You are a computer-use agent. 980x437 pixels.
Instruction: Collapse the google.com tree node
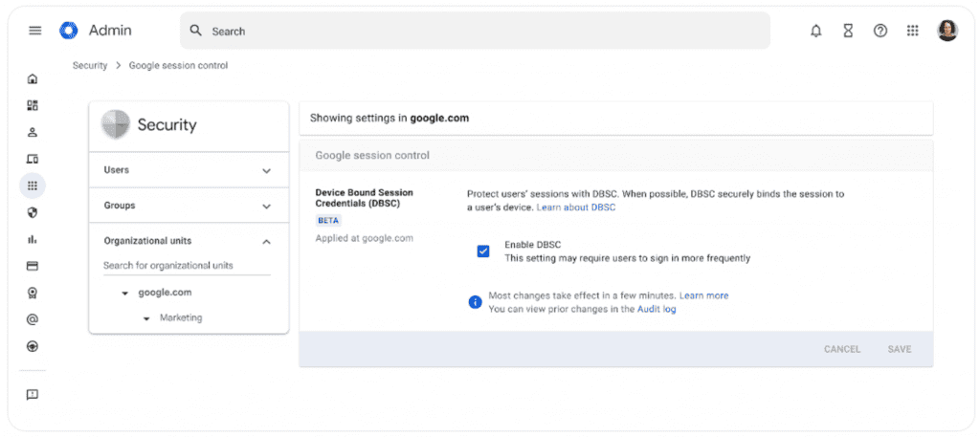pos(125,293)
